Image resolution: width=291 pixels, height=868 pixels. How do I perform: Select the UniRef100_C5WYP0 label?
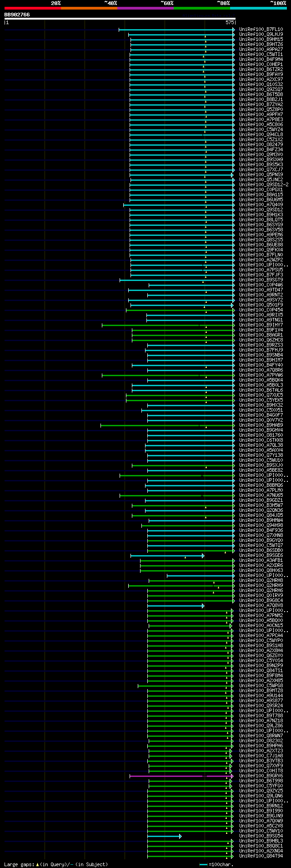coord(261,641)
